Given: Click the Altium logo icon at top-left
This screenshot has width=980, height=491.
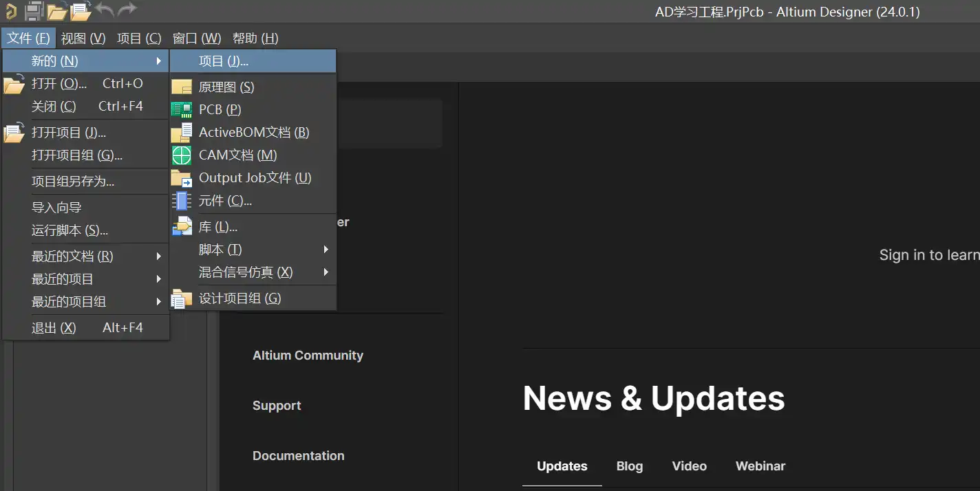Looking at the screenshot, I should [x=10, y=10].
